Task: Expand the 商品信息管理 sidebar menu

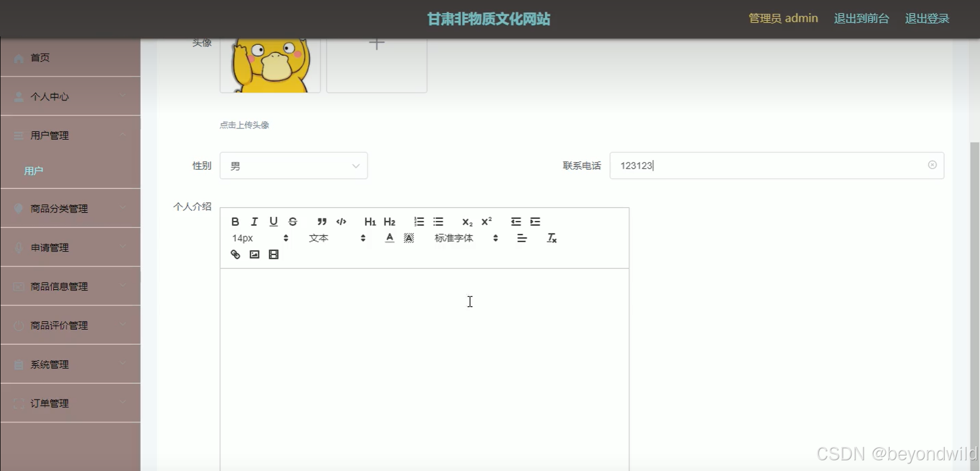Action: coord(71,286)
